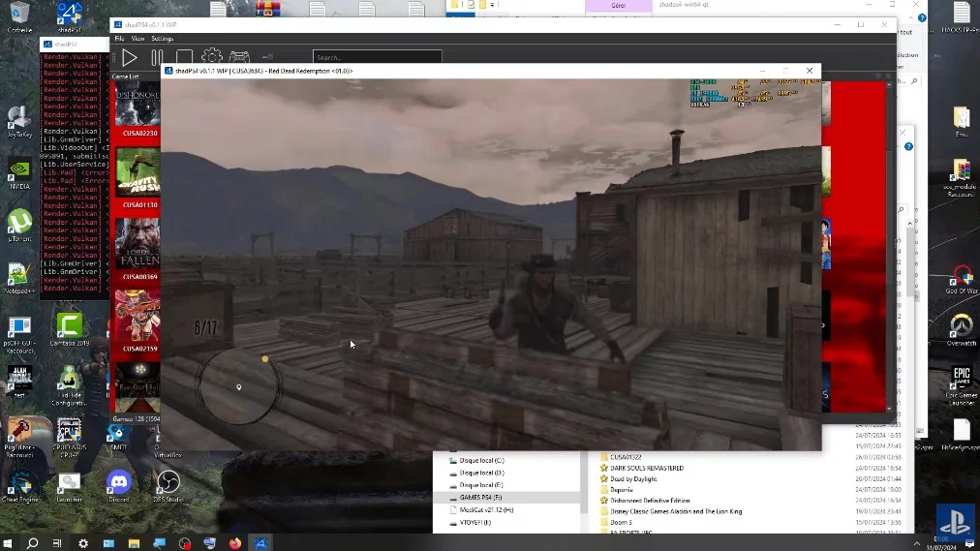Open the Notepad++ desktop shortcut
The height and width of the screenshot is (551, 980).
19,278
